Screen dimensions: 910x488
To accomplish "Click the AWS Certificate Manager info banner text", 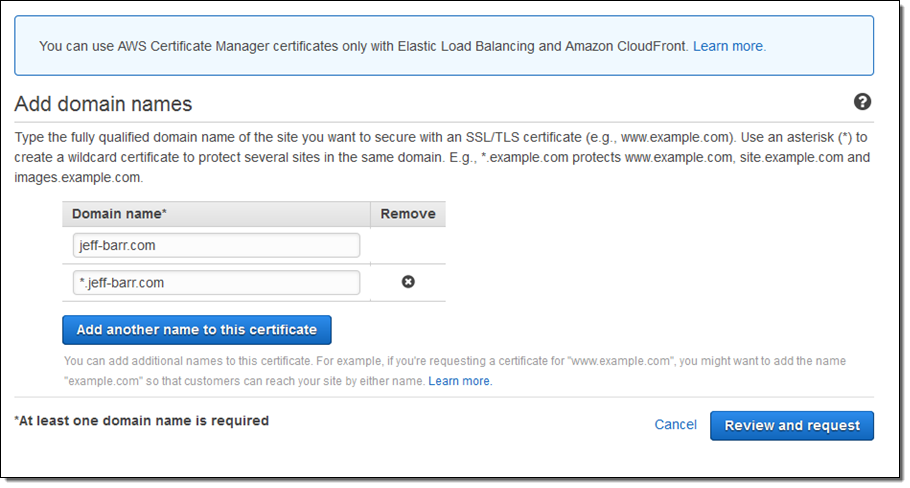I will 360,46.
